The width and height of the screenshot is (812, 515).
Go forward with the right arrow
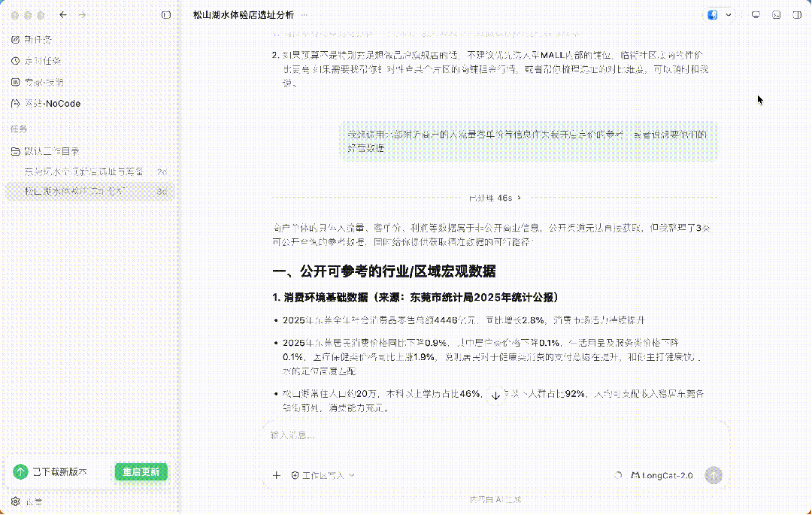tap(82, 15)
